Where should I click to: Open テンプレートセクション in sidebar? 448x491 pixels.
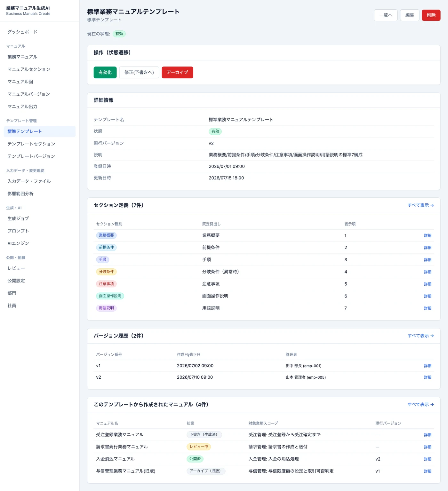pos(40,144)
